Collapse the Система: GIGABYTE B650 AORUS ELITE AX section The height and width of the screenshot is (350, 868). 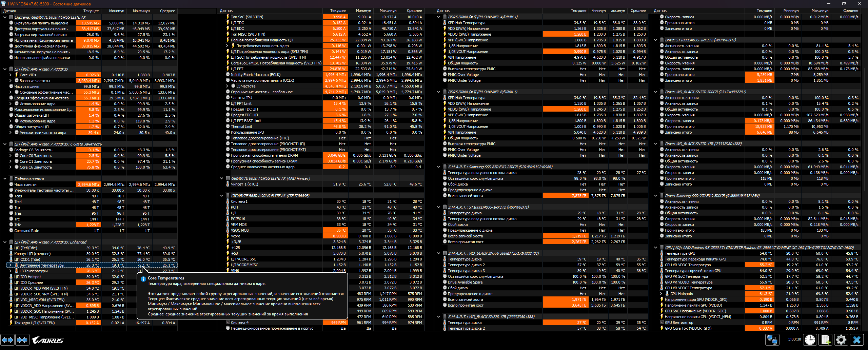(x=5, y=17)
